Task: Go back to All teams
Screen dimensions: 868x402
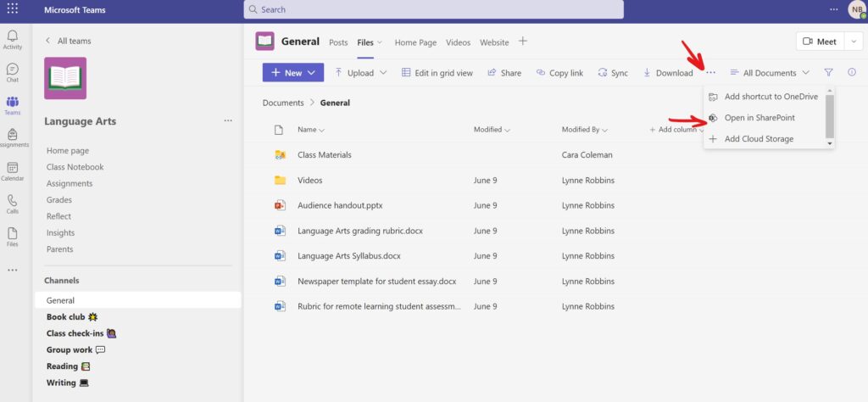Action: pyautogui.click(x=68, y=41)
